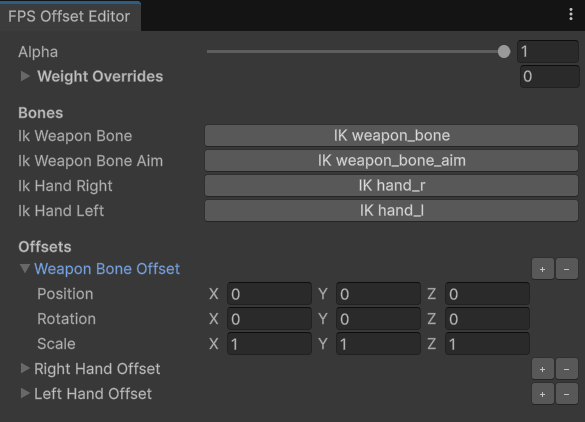585x422 pixels.
Task: Click minus button for Left Hand Offset
Action: [x=566, y=394]
